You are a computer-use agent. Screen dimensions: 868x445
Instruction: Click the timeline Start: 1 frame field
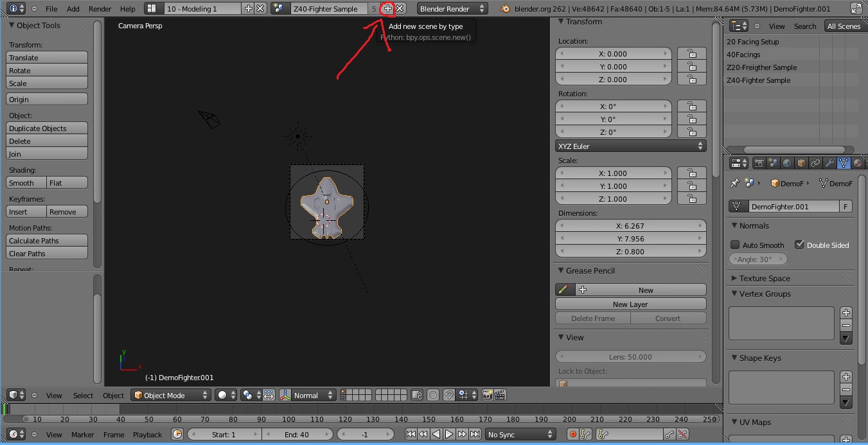pos(224,435)
